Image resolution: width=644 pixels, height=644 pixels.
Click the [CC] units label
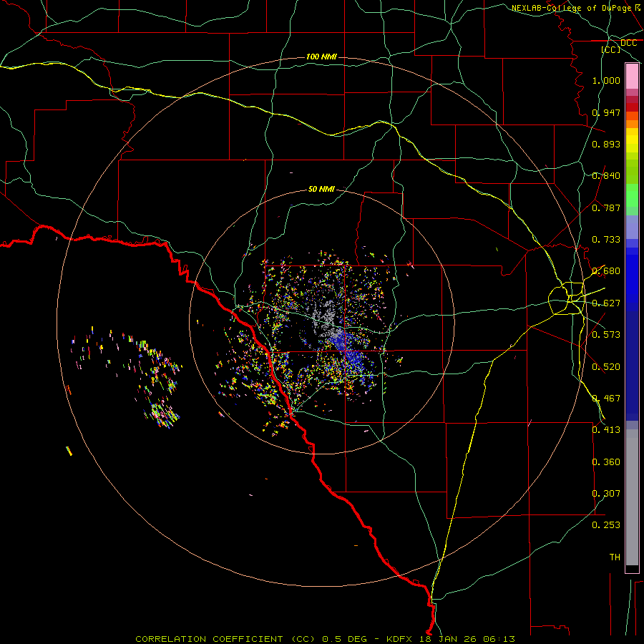pyautogui.click(x=611, y=49)
